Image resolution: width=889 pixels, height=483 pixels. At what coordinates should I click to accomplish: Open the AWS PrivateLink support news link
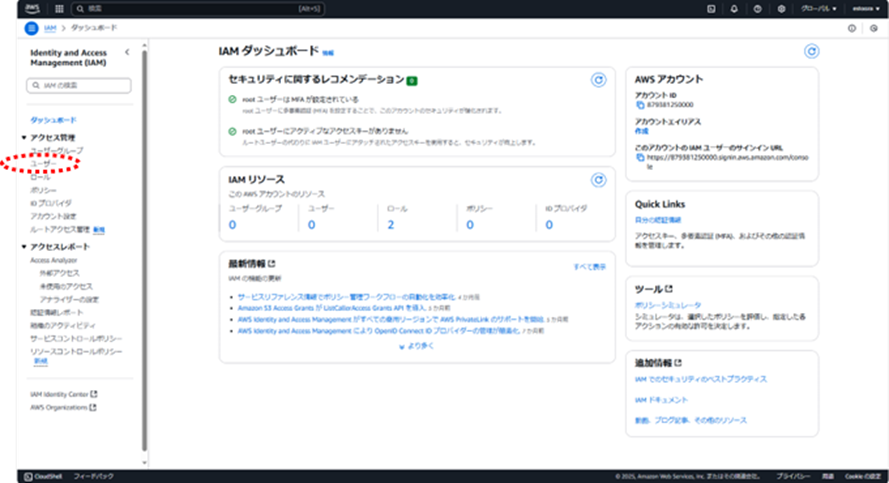click(391, 319)
